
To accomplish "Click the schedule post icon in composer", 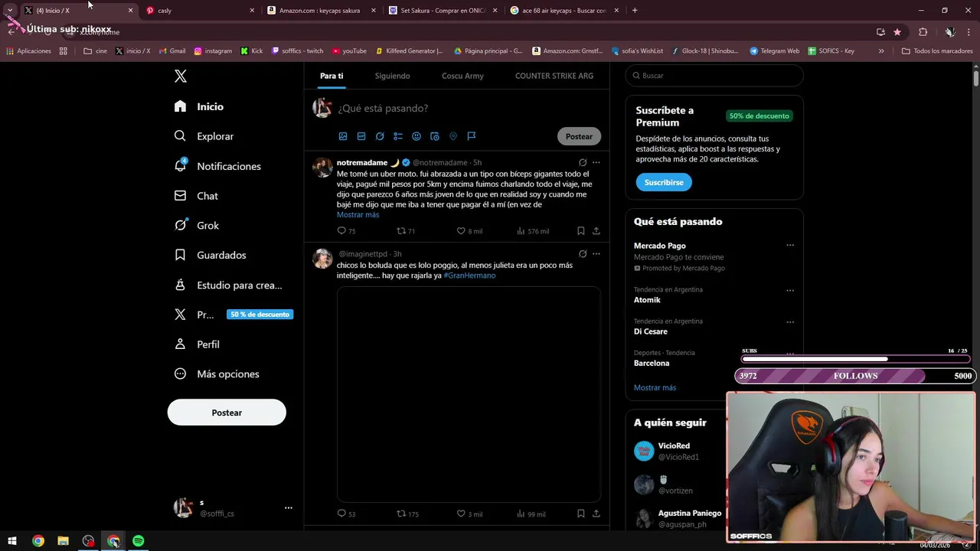I will point(435,136).
